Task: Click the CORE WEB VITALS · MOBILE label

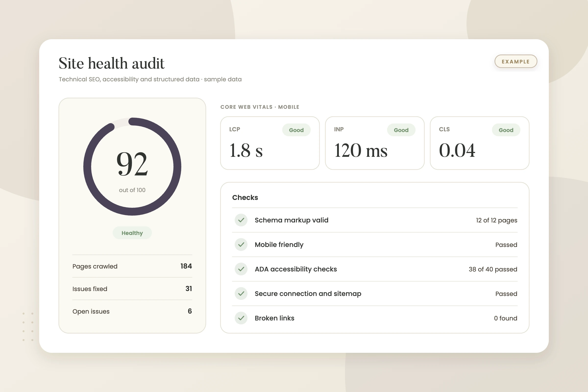Action: (260, 107)
